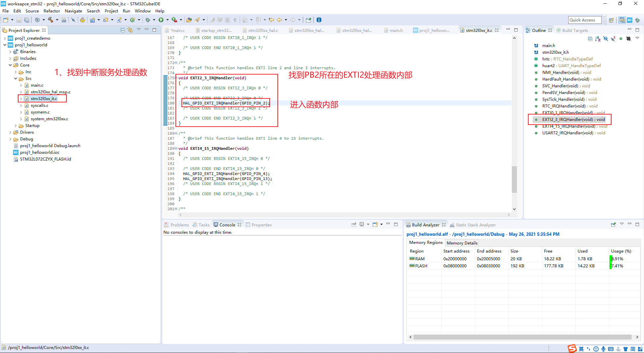
Task: Switch to the C/C++ perspective icon
Action: click(622, 20)
